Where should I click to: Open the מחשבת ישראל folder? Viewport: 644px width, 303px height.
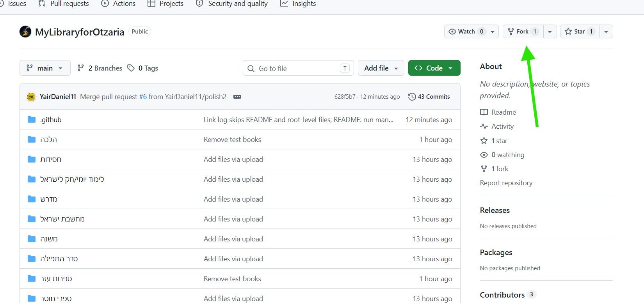coord(62,219)
